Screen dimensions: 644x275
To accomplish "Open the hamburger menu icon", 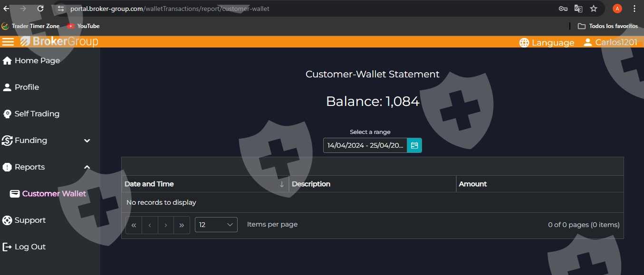I will click(x=8, y=42).
